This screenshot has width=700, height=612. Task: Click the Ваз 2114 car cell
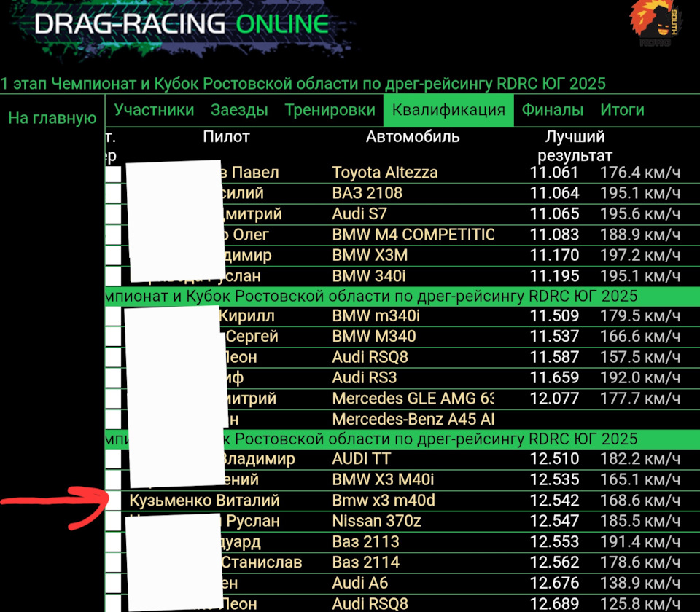[365, 562]
